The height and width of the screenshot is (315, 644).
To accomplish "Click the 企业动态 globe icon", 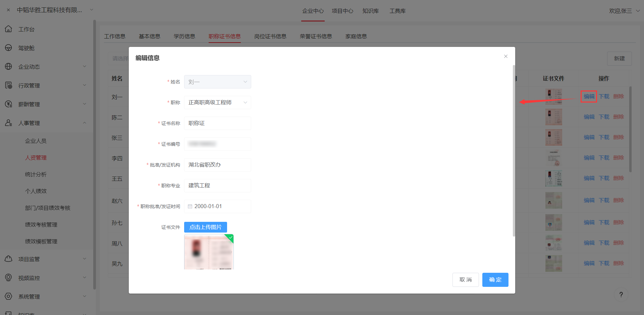I will pyautogui.click(x=9, y=67).
